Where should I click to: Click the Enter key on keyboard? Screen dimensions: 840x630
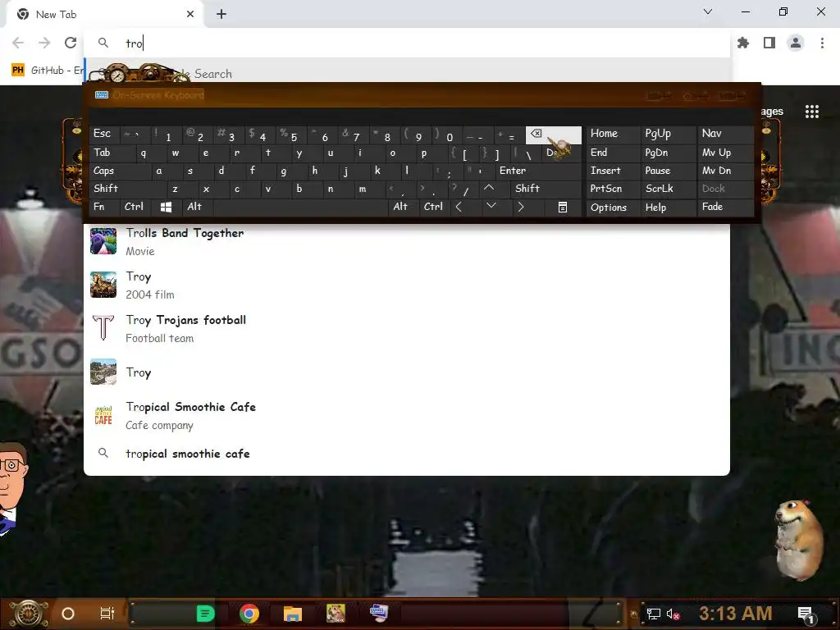pyautogui.click(x=538, y=171)
